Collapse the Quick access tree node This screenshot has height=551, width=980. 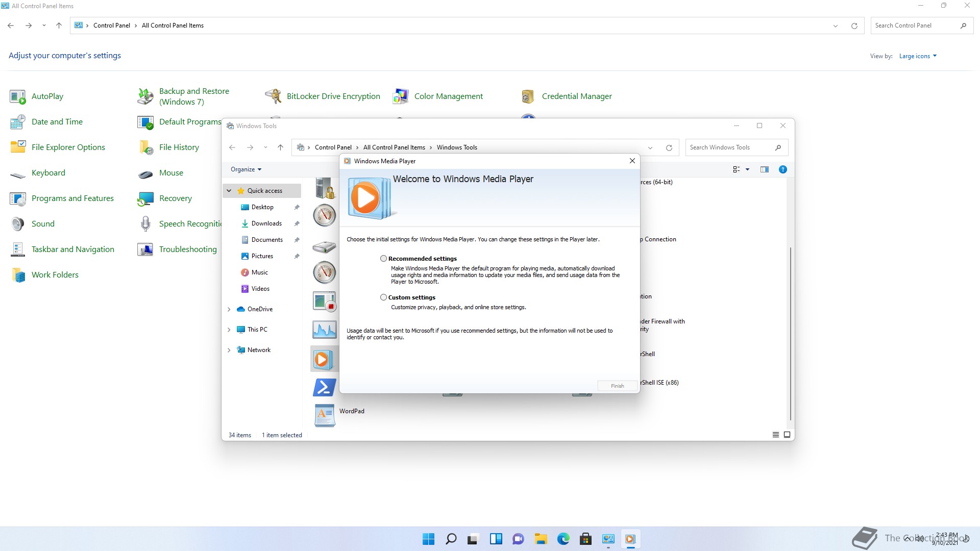tap(229, 191)
